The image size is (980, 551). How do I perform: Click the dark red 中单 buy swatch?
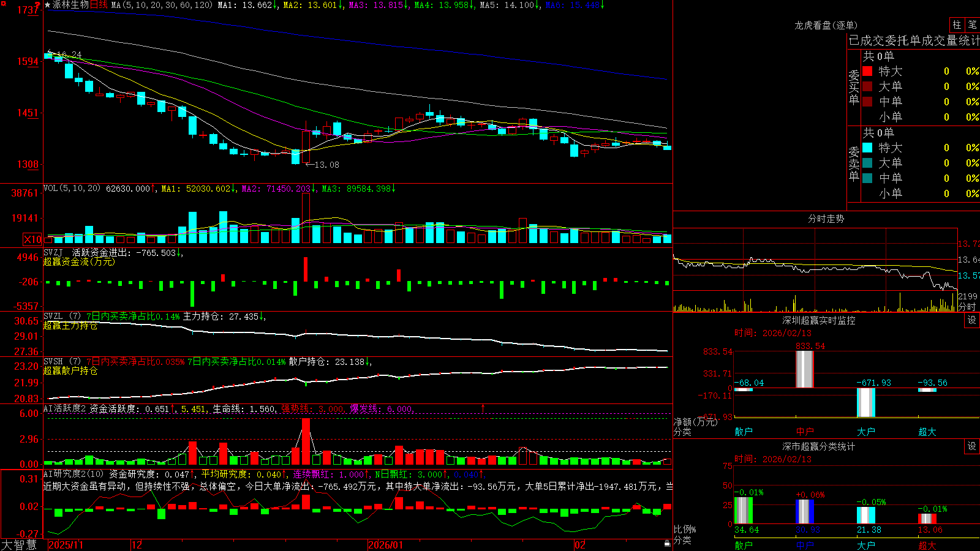pyautogui.click(x=867, y=102)
